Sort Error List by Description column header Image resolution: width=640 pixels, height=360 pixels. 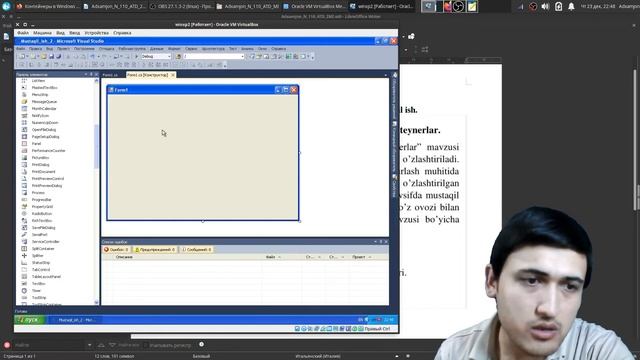tap(124, 257)
